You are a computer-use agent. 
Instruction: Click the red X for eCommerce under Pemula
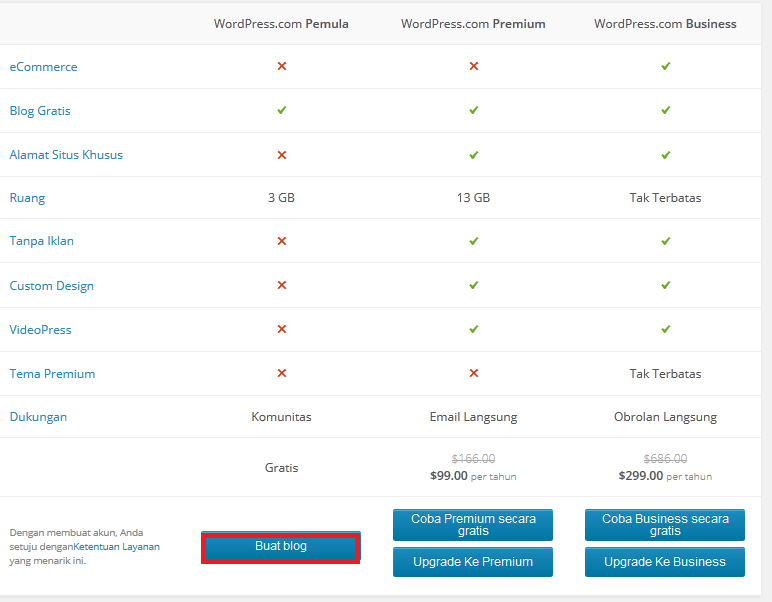coord(282,66)
